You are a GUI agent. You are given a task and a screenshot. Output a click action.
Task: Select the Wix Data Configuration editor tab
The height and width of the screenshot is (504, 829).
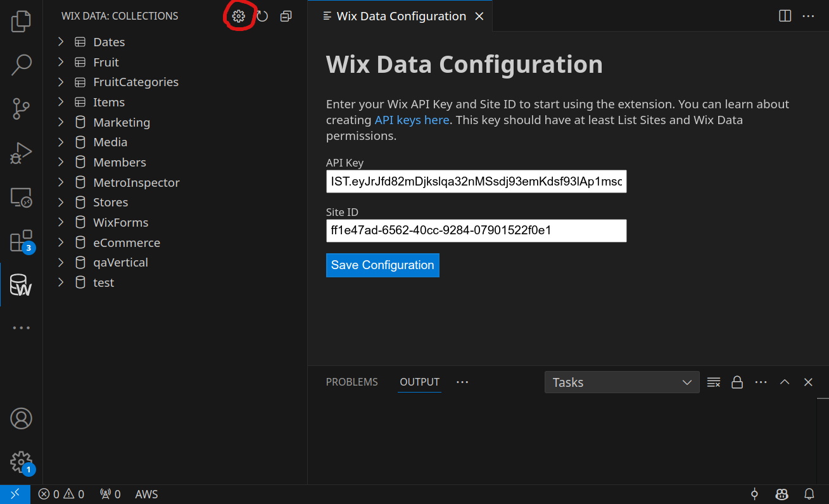pyautogui.click(x=401, y=16)
